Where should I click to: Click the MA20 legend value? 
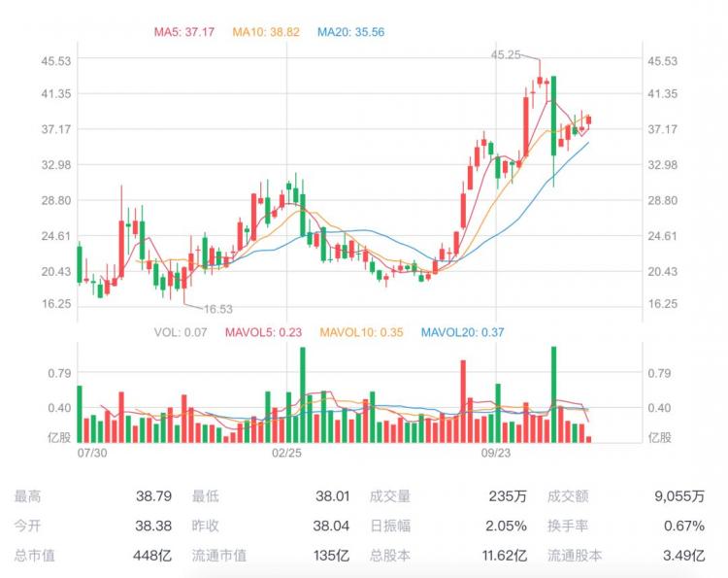[351, 32]
